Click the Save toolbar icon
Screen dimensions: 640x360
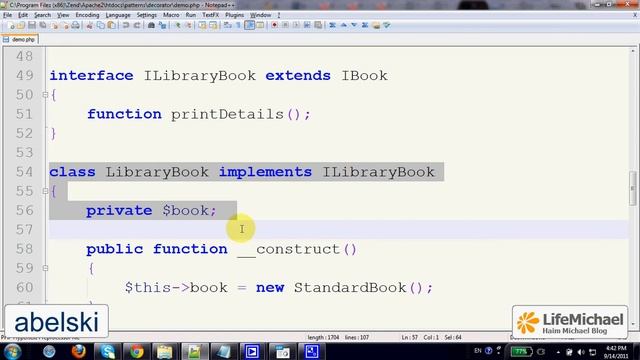(32, 25)
